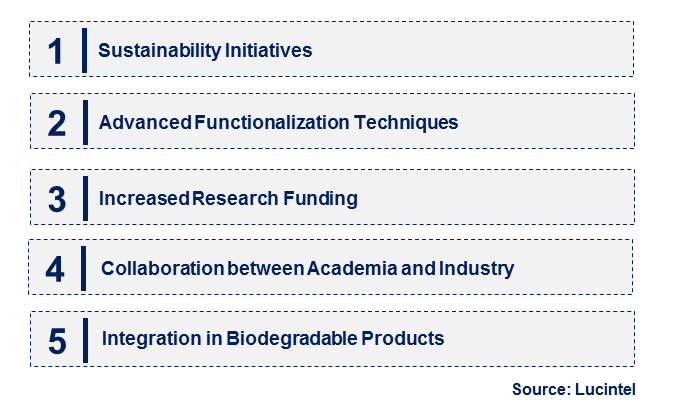The width and height of the screenshot is (679, 420).
Task: Click the vertical bar beside number 5
Action: point(85,340)
